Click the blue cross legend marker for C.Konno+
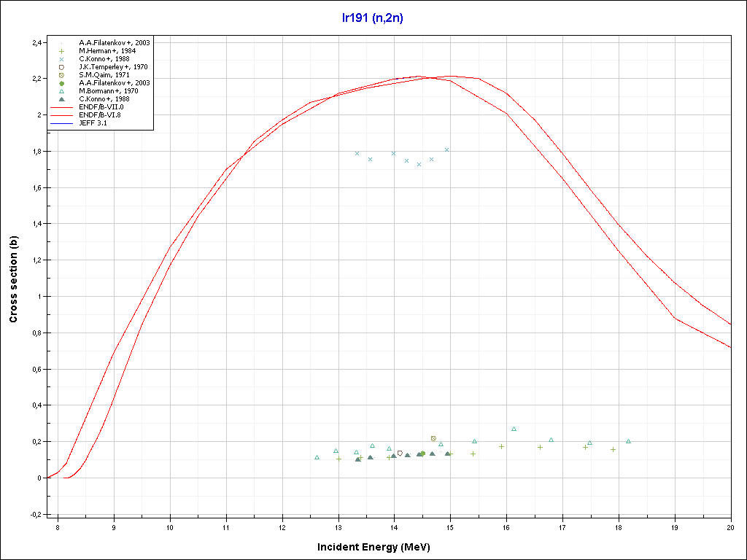The image size is (747, 560). (62, 59)
